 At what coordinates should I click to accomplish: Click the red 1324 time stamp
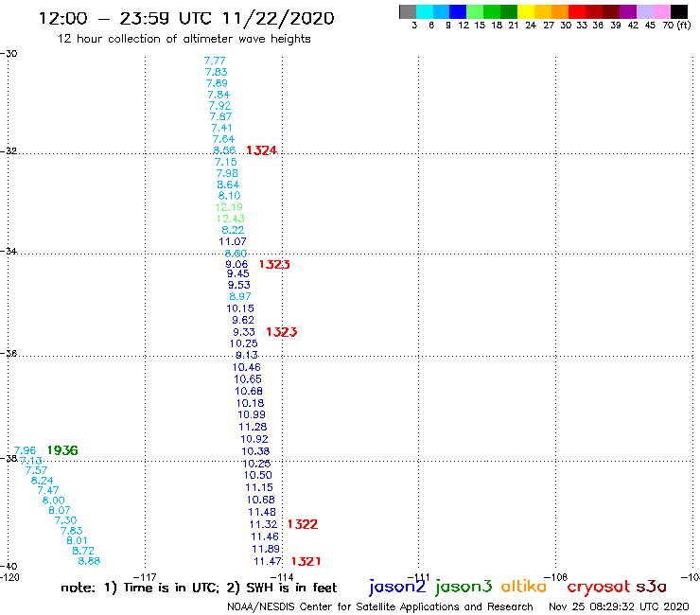click(x=262, y=150)
